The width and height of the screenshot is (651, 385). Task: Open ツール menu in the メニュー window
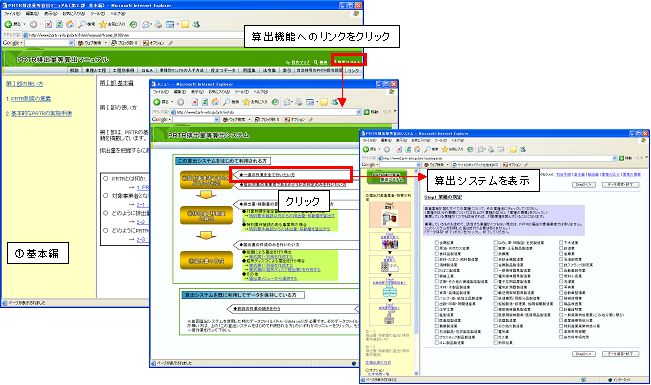(x=242, y=92)
